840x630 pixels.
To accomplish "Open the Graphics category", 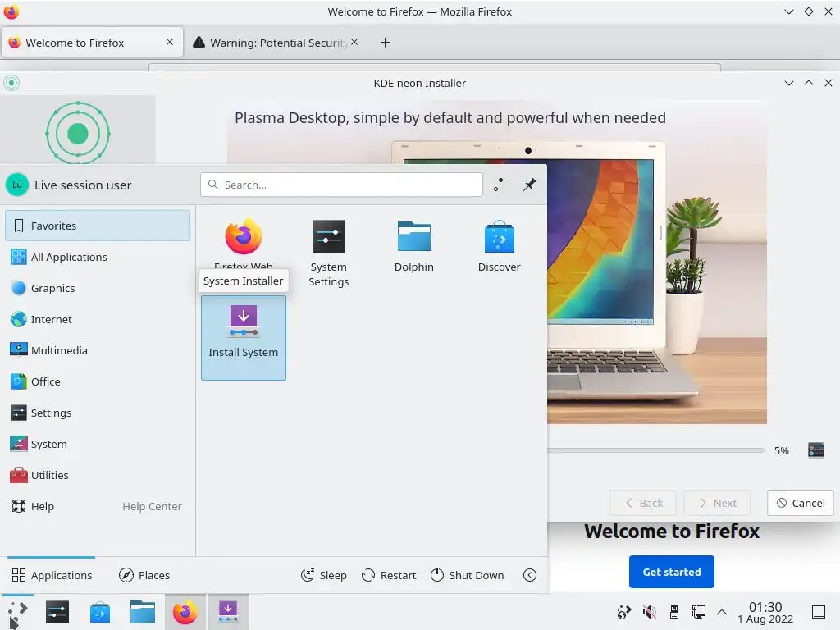I will 98,288.
